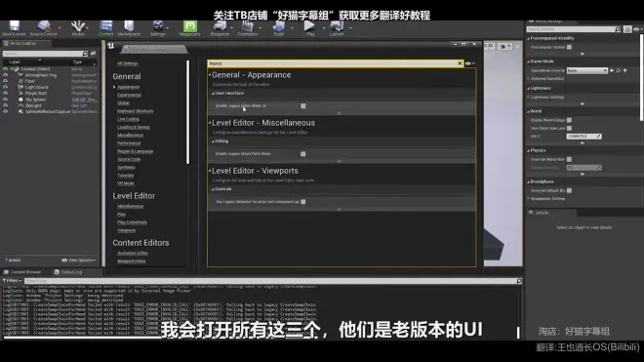Switch to the Content Browser tab

pos(22,272)
